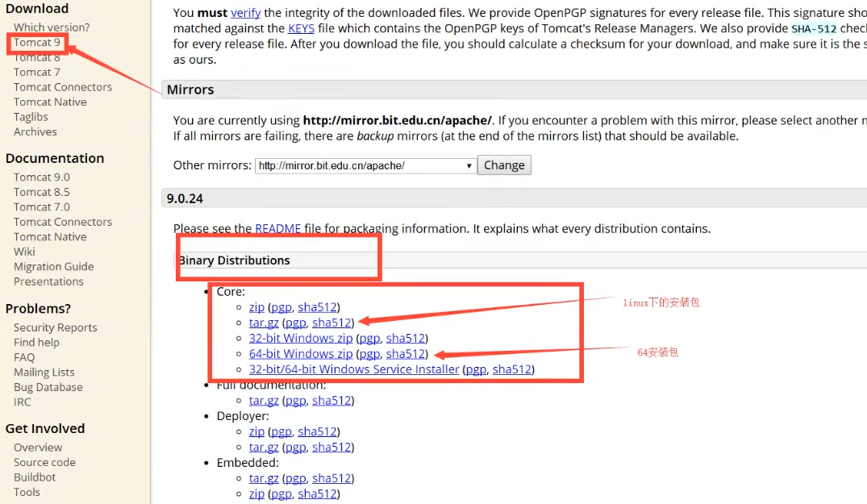Open pgp signature for Core zip

click(281, 307)
